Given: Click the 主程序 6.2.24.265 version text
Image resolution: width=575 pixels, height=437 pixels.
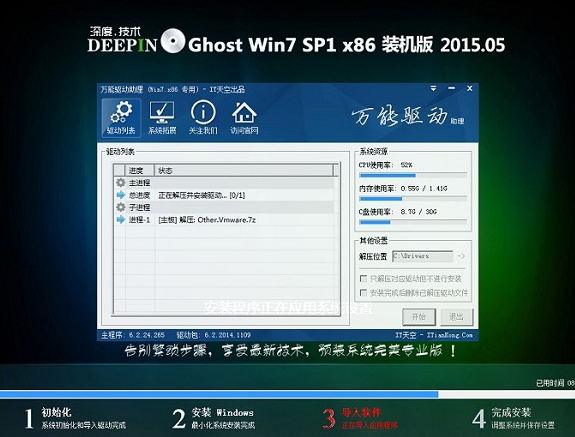Looking at the screenshot, I should click(x=133, y=335).
